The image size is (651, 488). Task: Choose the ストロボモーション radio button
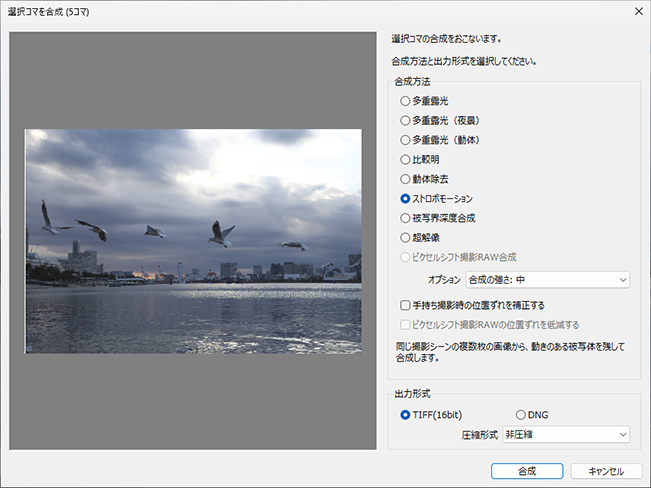(x=405, y=199)
